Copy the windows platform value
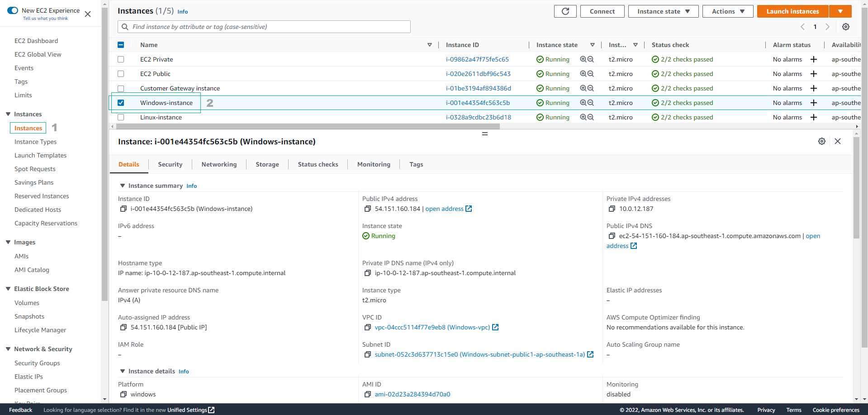The width and height of the screenshot is (868, 415). pos(123,394)
